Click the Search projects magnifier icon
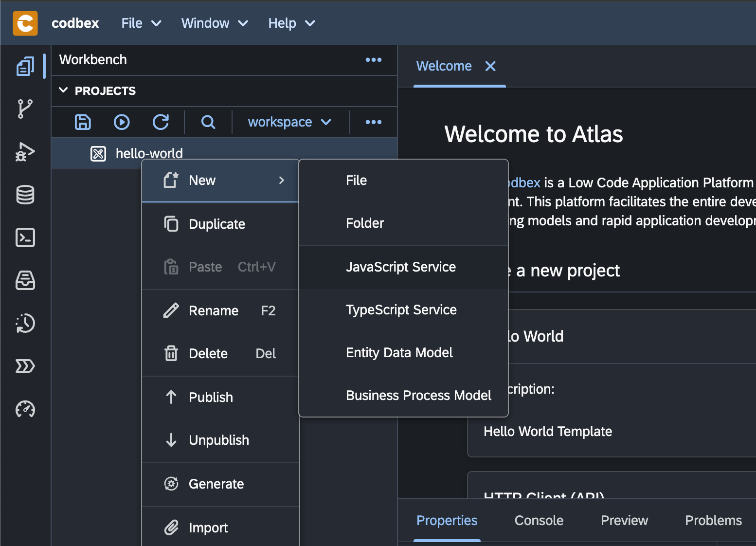The image size is (756, 546). [x=208, y=122]
